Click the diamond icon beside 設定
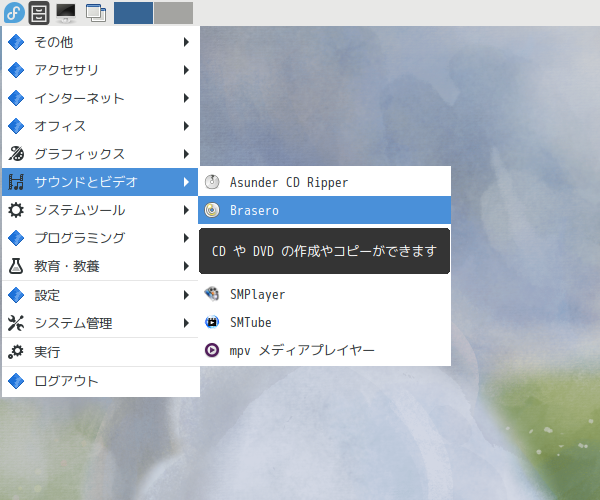600x500 pixels. click(16, 295)
